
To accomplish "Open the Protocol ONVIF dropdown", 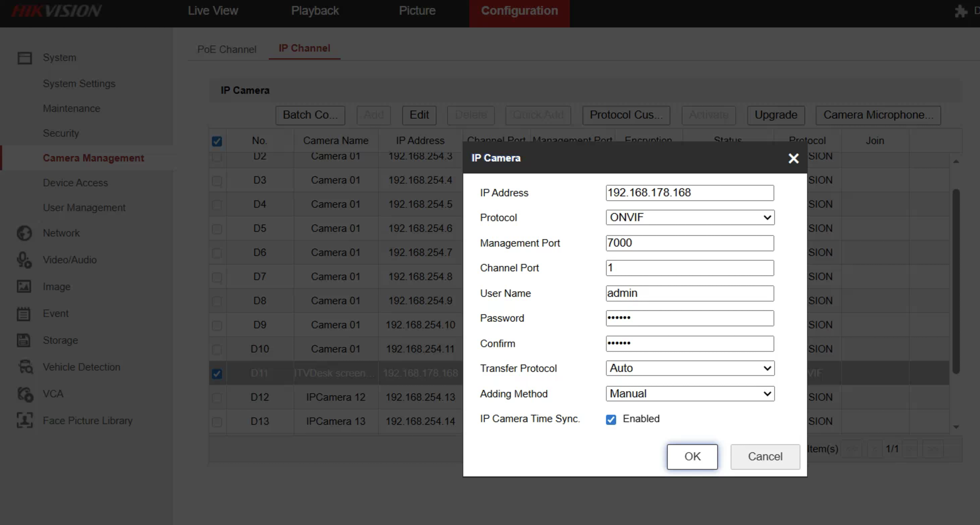I will (690, 218).
